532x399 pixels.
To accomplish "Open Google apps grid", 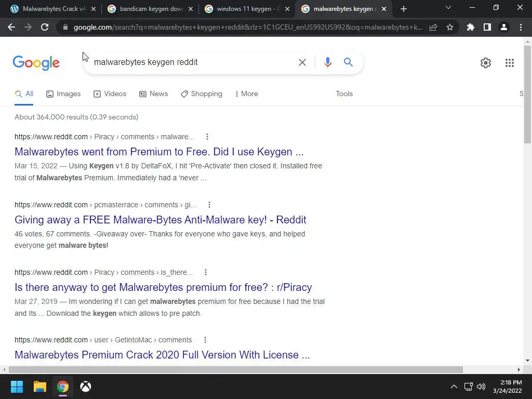I will click(x=509, y=63).
